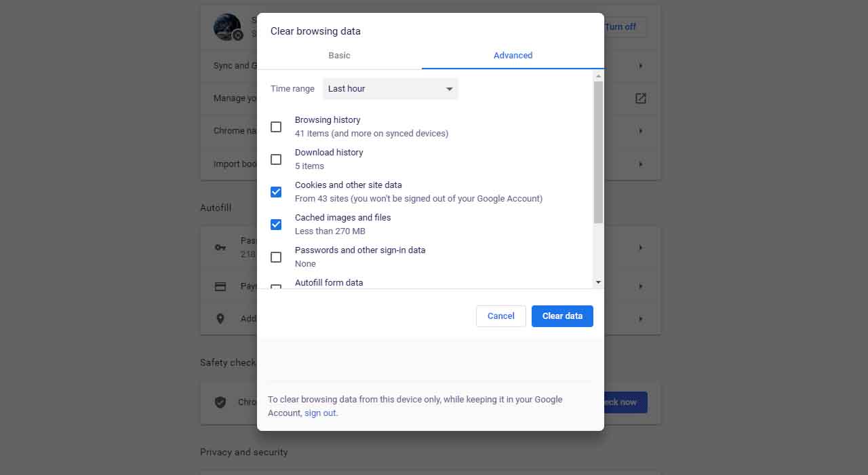Screen dimensions: 868x475
Task: Expand the Sync and Google services row arrow
Action: tap(641, 66)
